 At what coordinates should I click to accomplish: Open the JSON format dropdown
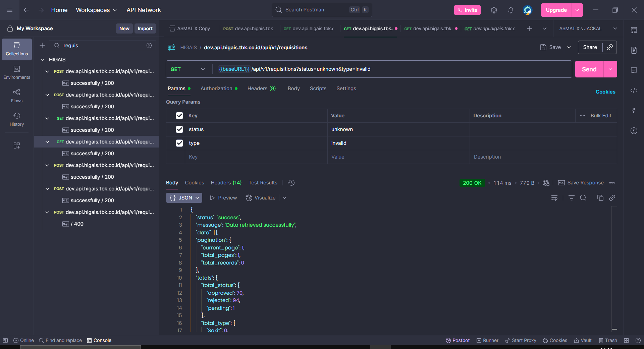coord(184,198)
